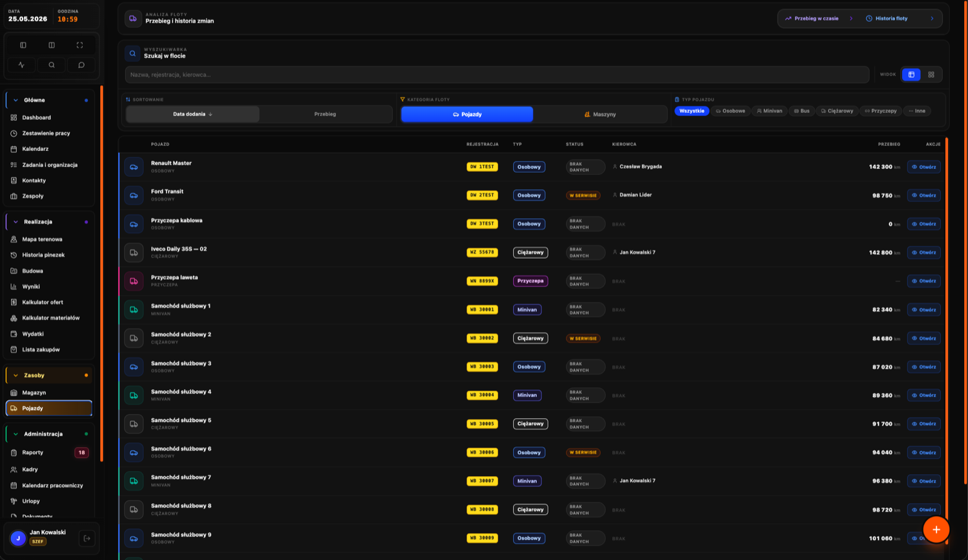Click the Magazyn warehouse icon
The image size is (968, 560).
pyautogui.click(x=14, y=393)
